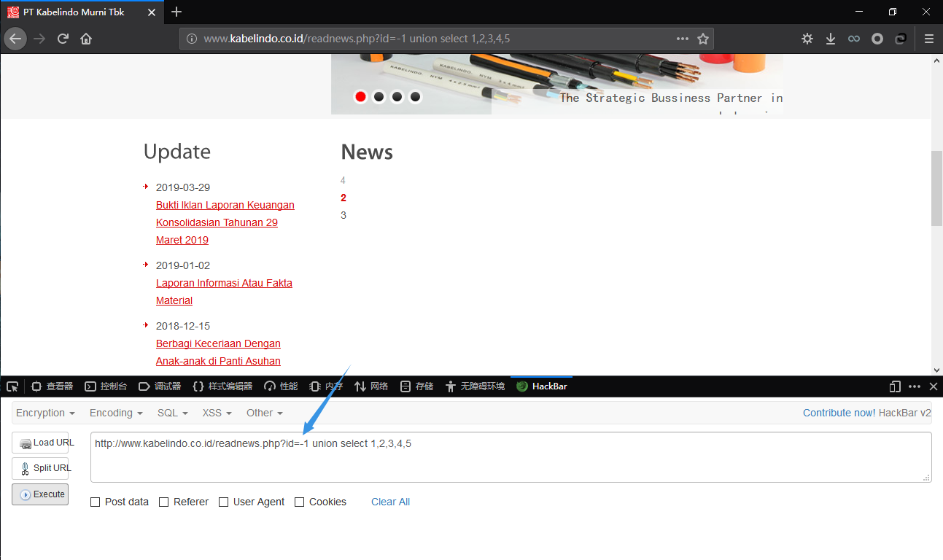
Task: Click the date 2019-03-29 in Update list
Action: pos(183,187)
